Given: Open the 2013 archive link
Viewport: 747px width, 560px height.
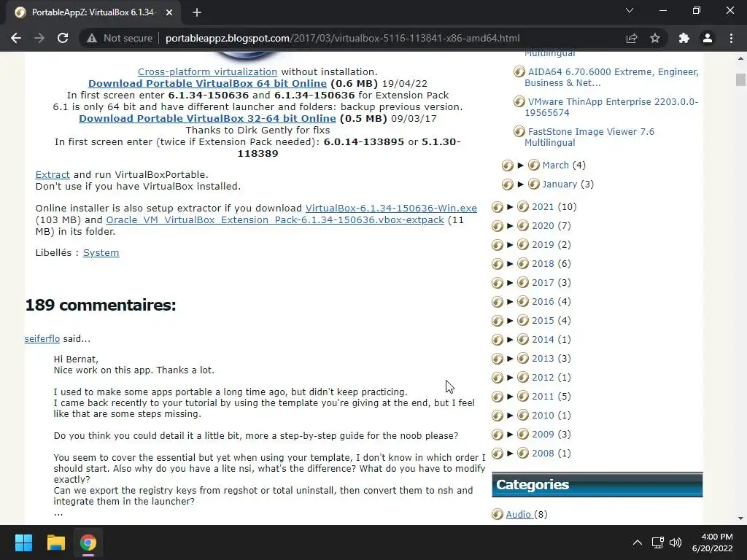Looking at the screenshot, I should click(543, 359).
